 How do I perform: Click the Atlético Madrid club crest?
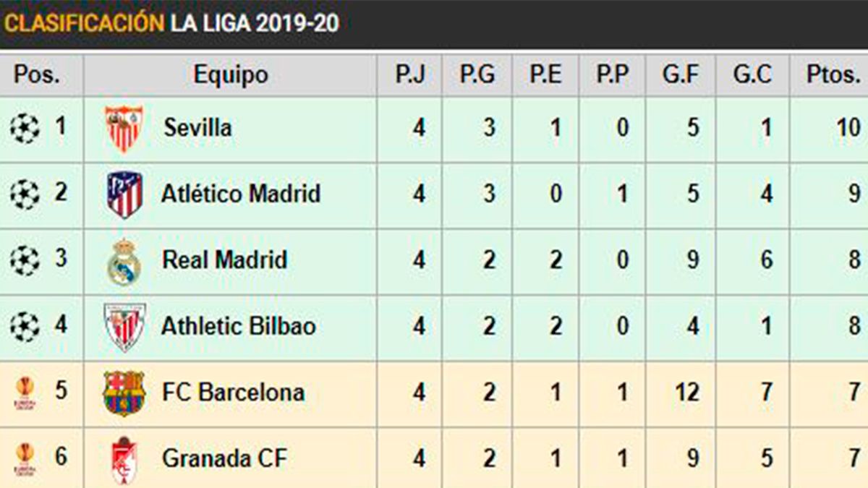124,194
